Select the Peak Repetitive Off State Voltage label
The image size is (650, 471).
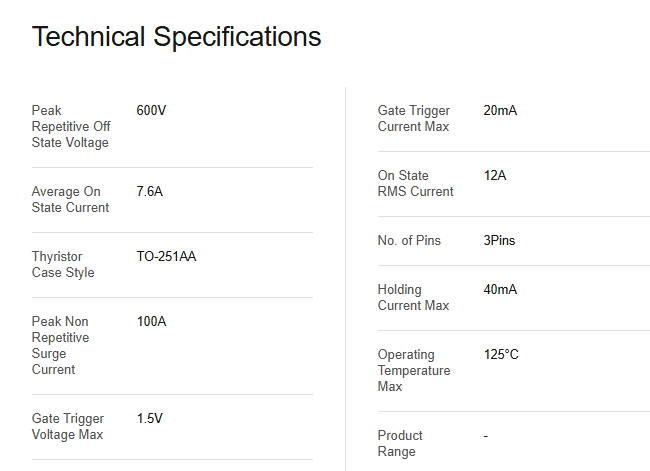click(71, 126)
